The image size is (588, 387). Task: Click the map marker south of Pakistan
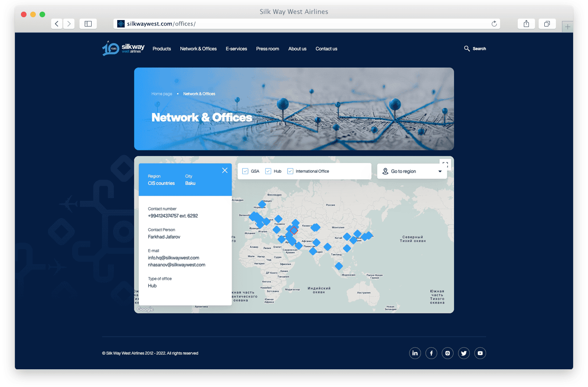pos(313,251)
